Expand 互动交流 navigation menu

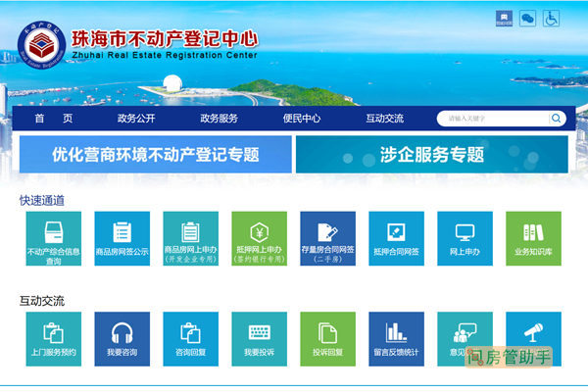[384, 119]
